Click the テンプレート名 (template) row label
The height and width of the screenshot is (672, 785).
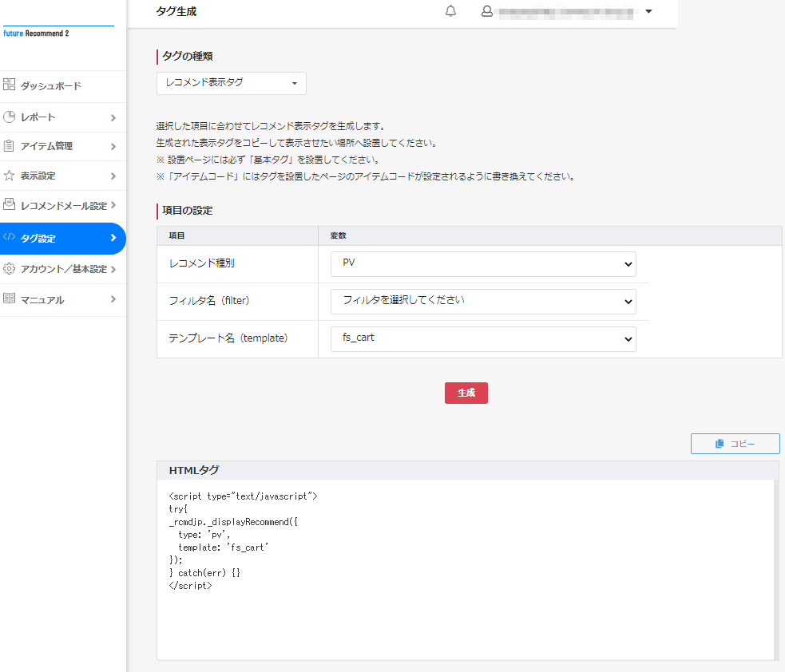[228, 338]
